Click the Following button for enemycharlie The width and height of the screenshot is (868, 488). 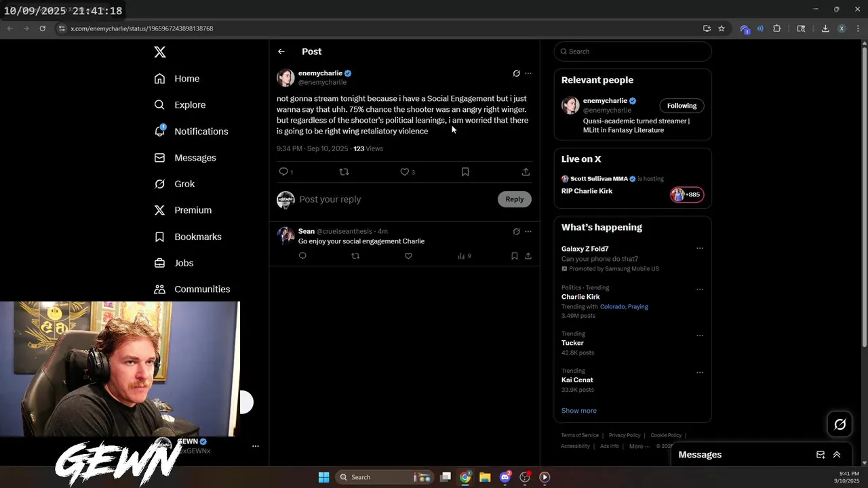pyautogui.click(x=682, y=106)
